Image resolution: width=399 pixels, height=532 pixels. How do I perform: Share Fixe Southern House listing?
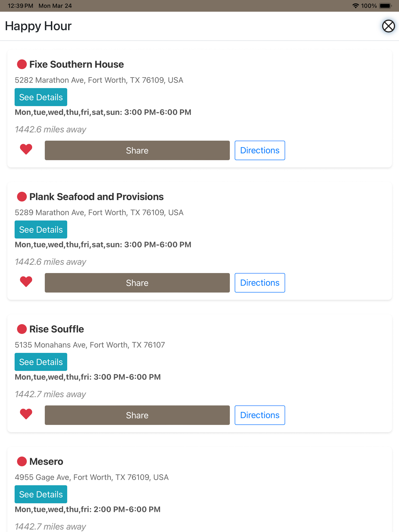coord(137,150)
